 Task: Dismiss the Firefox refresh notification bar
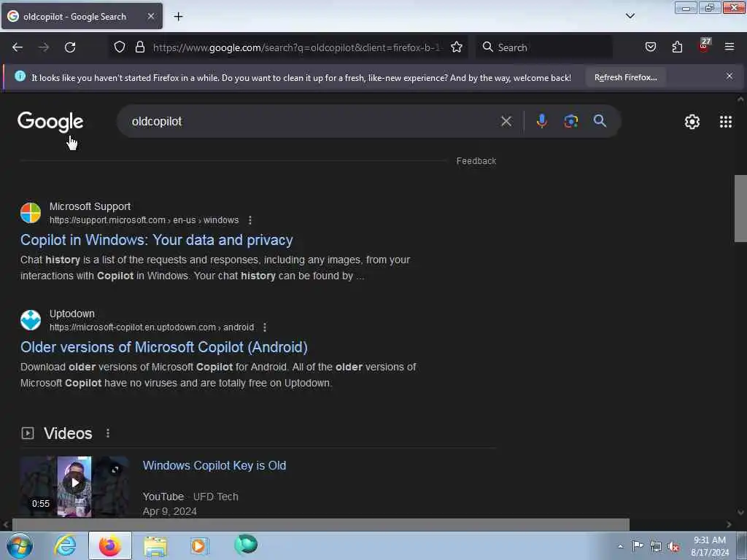729,76
